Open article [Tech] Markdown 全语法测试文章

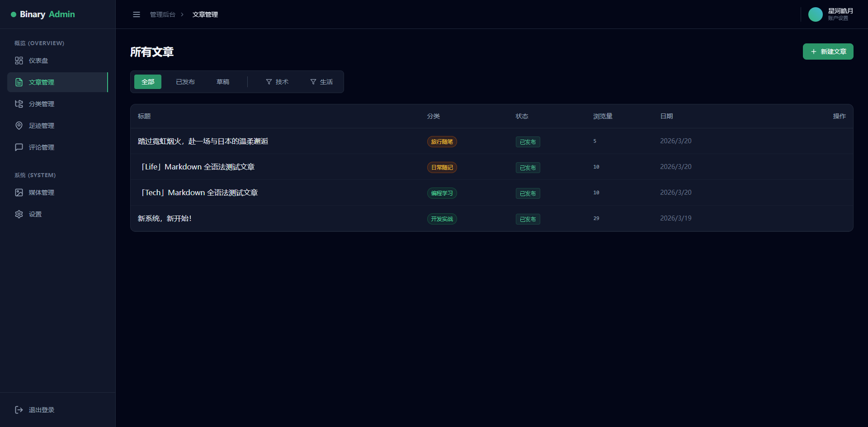pos(198,193)
